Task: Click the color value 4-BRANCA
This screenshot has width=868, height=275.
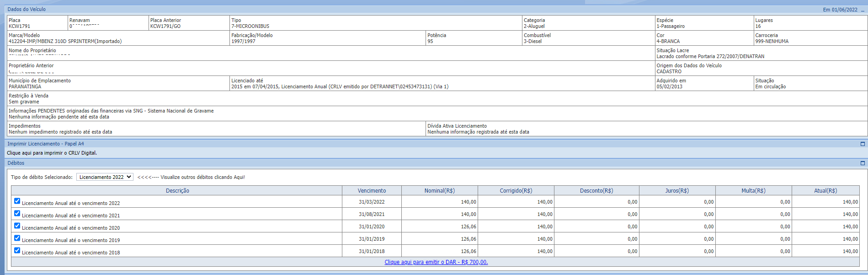Action: (668, 41)
